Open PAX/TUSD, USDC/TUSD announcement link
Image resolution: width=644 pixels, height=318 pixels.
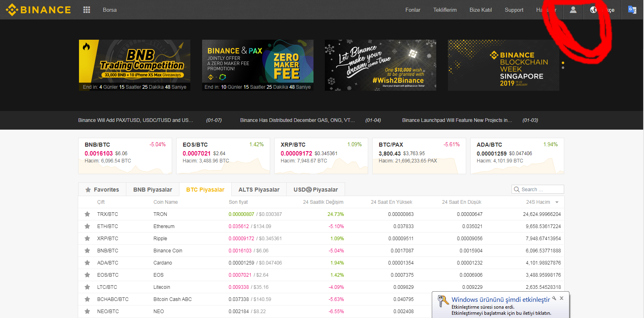point(136,120)
